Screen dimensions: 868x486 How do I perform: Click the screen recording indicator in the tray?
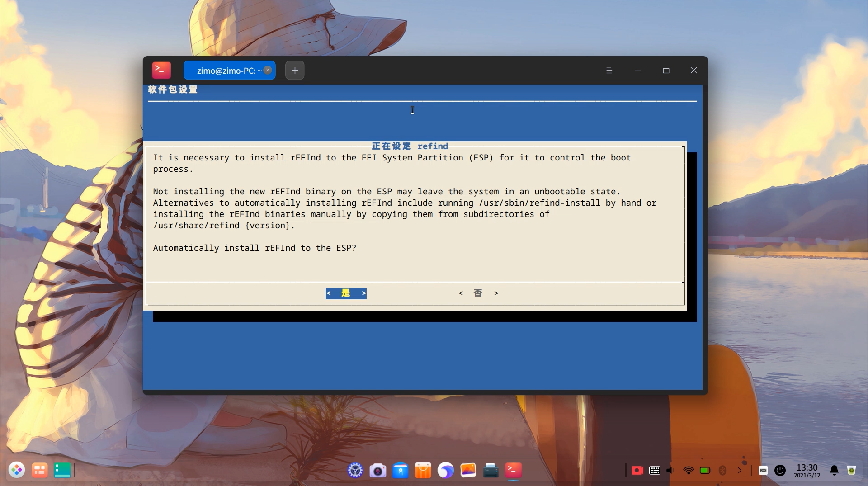click(637, 470)
